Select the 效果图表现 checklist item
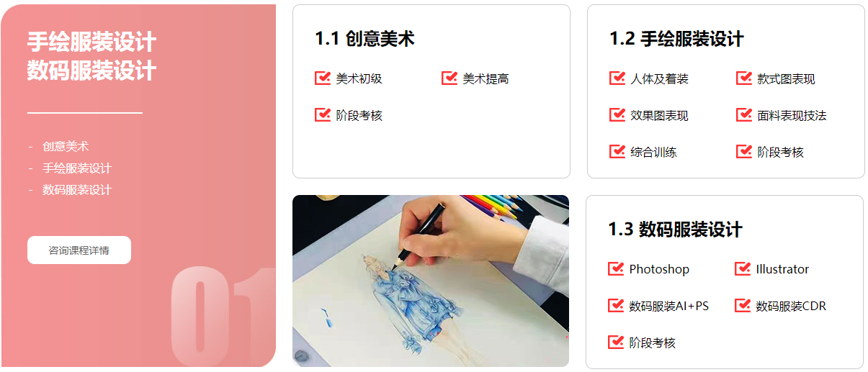The image size is (868, 372). pos(649,115)
